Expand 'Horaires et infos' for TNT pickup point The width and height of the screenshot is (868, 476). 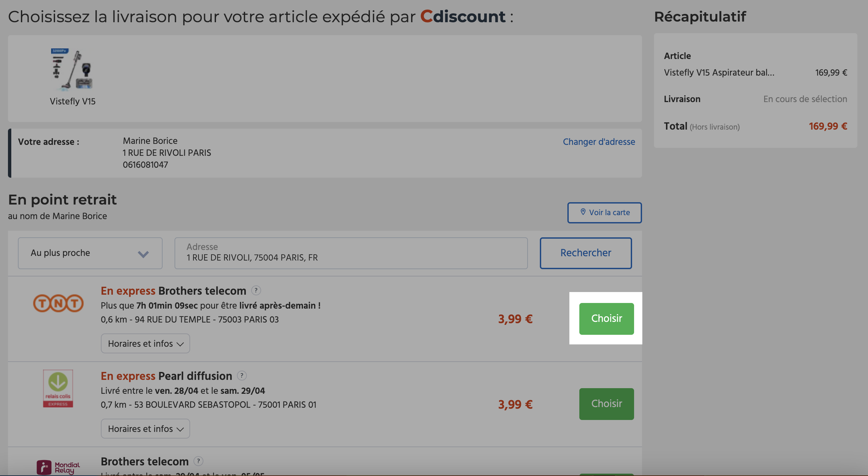(x=145, y=343)
